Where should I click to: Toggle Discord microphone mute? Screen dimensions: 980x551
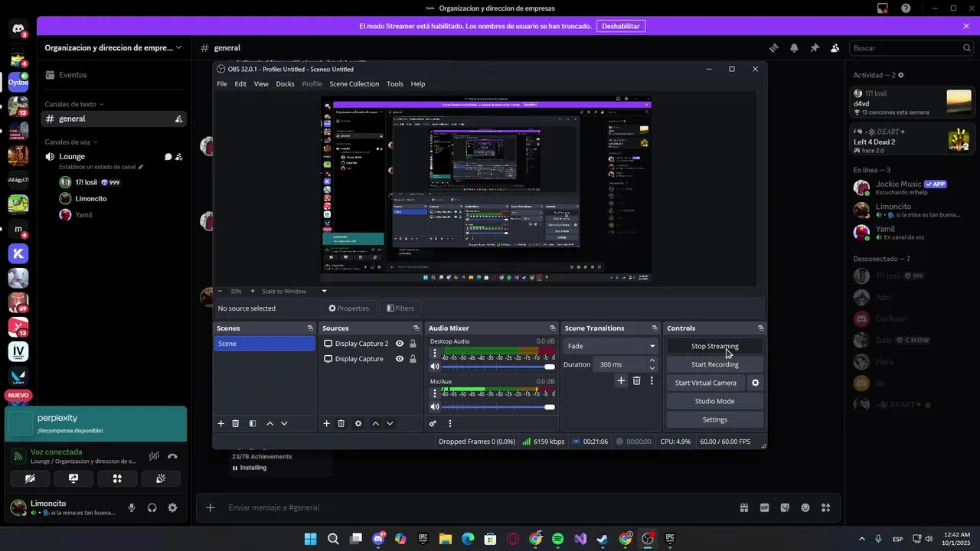(x=132, y=507)
